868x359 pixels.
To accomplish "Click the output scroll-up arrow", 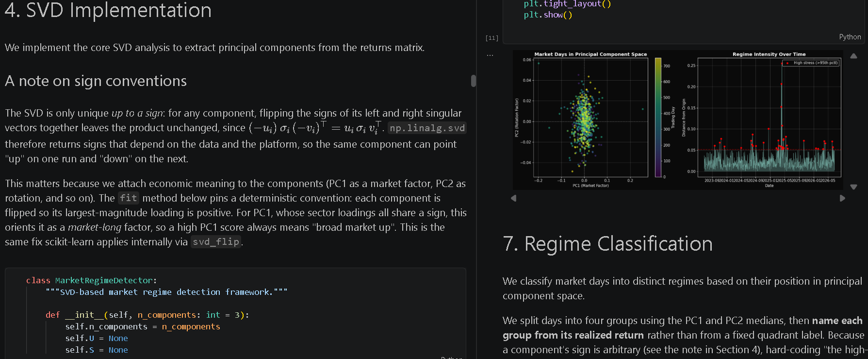I will 853,56.
